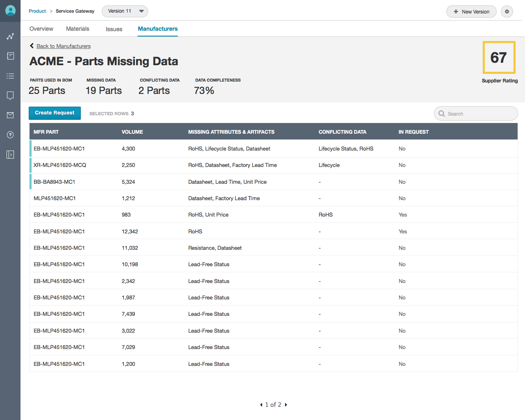The width and height of the screenshot is (525, 420).
Task: Open the settings gear button
Action: pos(507,11)
